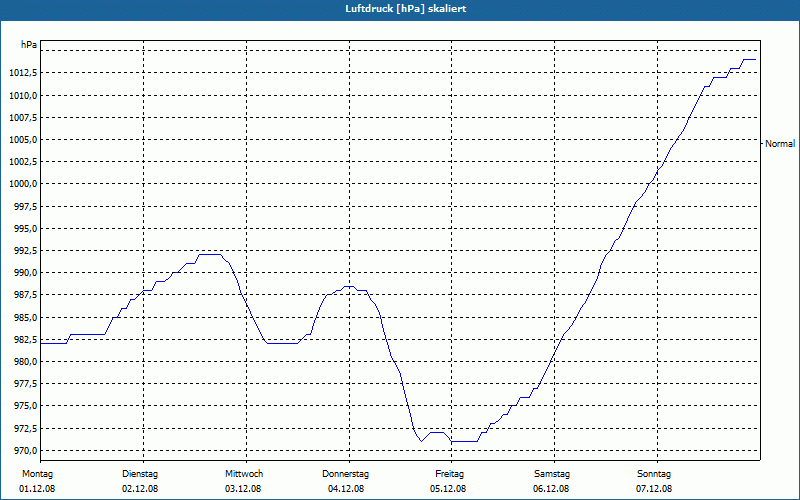The image size is (800, 500).
Task: Click the 'Normal' pressure marker label
Action: click(780, 144)
